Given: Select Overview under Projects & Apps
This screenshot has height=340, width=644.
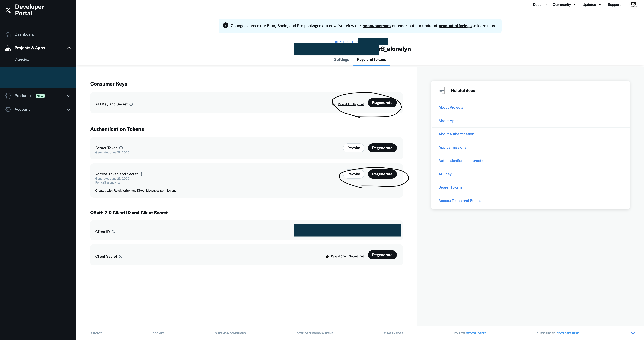Looking at the screenshot, I should point(22,60).
